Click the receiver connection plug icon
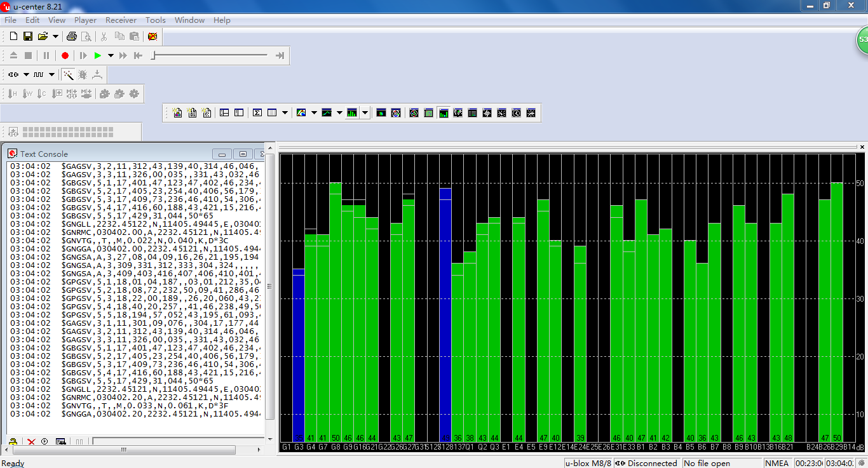 pyautogui.click(x=13, y=75)
